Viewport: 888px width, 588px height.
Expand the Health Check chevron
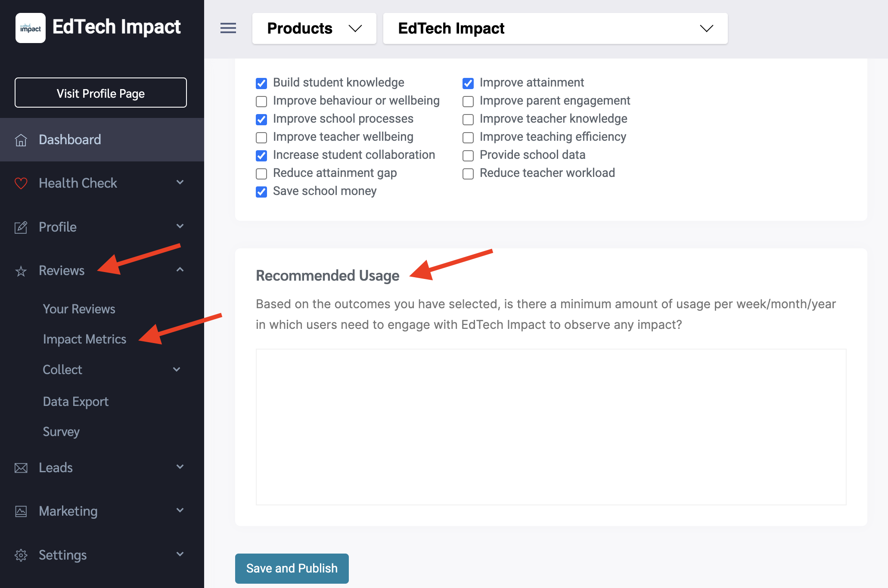[180, 183]
